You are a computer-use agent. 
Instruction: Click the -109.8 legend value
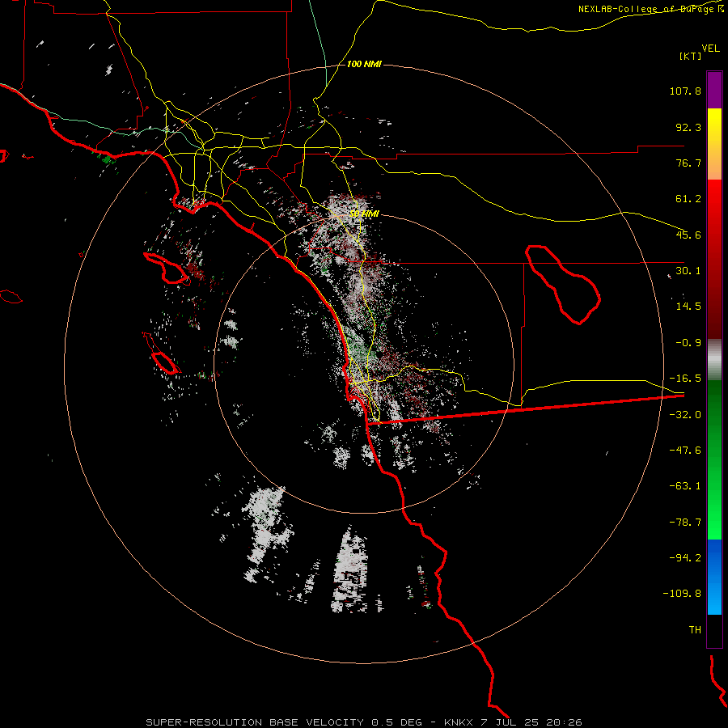(683, 594)
